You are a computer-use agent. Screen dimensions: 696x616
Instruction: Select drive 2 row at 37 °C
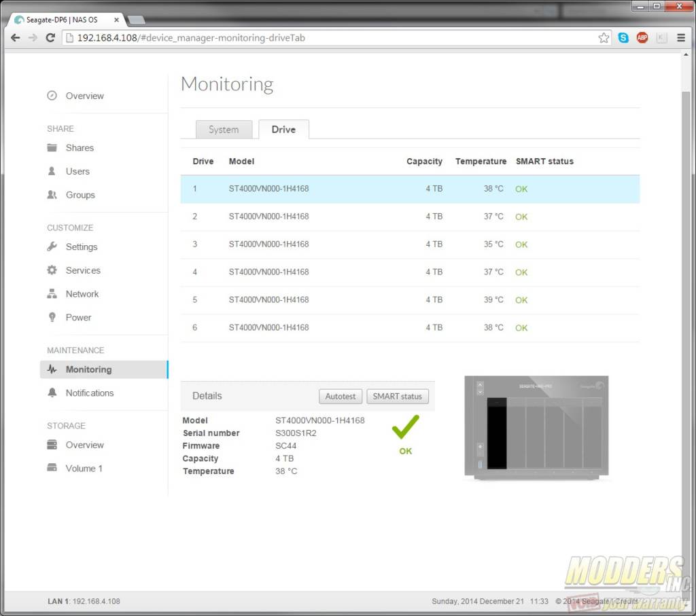pos(410,217)
